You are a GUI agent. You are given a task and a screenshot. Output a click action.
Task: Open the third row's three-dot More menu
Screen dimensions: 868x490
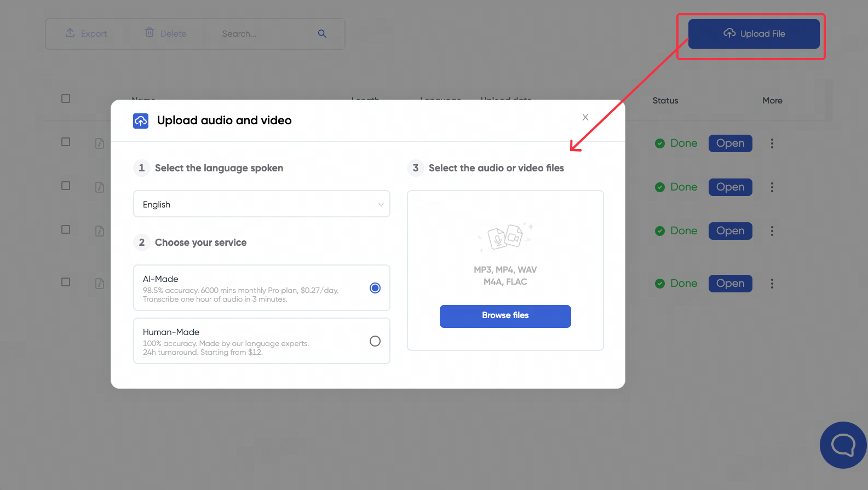[772, 231]
